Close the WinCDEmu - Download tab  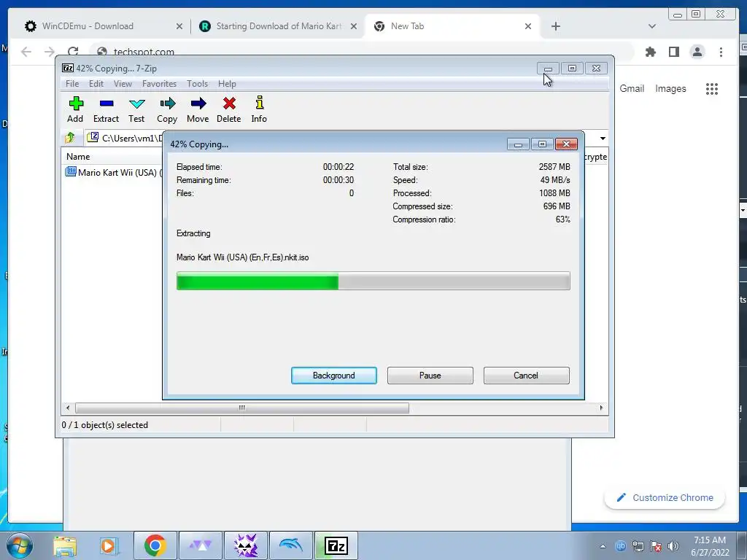point(179,26)
